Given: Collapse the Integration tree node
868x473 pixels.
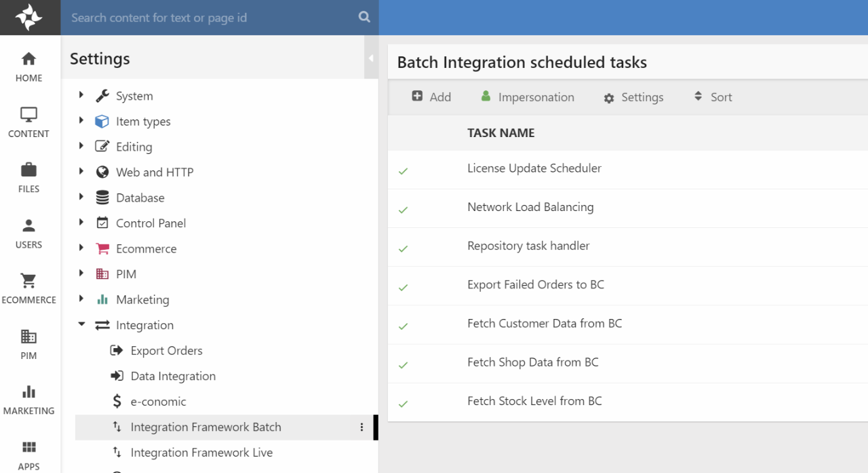Looking at the screenshot, I should point(81,325).
